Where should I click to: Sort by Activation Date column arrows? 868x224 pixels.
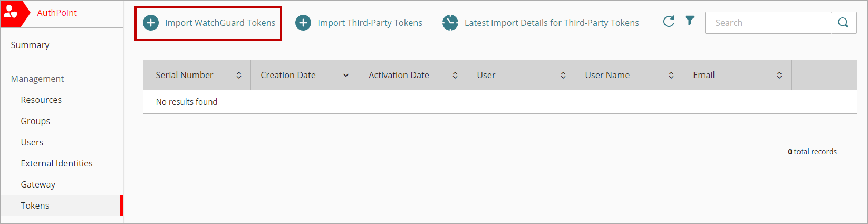455,76
